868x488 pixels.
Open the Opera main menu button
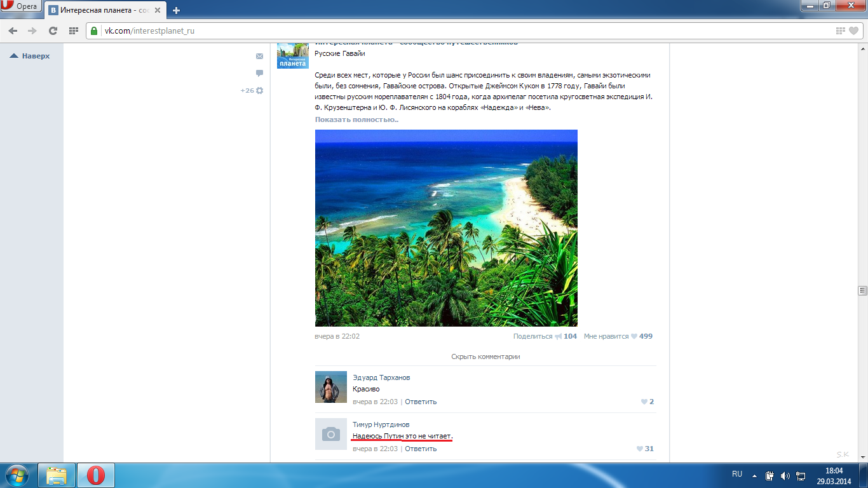pyautogui.click(x=22, y=6)
